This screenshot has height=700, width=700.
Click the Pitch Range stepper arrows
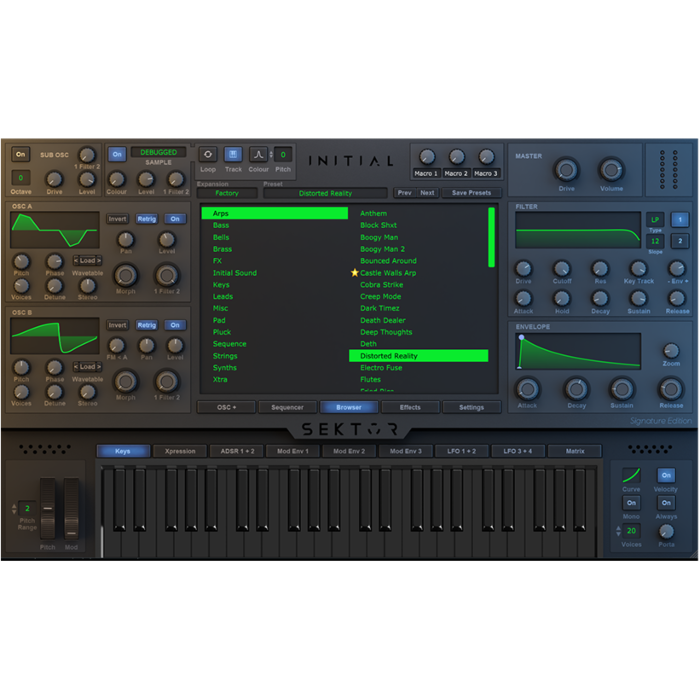click(x=14, y=508)
